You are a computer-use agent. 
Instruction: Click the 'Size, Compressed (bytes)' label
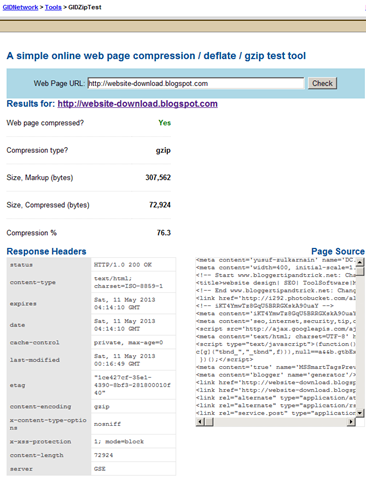[x=48, y=205]
